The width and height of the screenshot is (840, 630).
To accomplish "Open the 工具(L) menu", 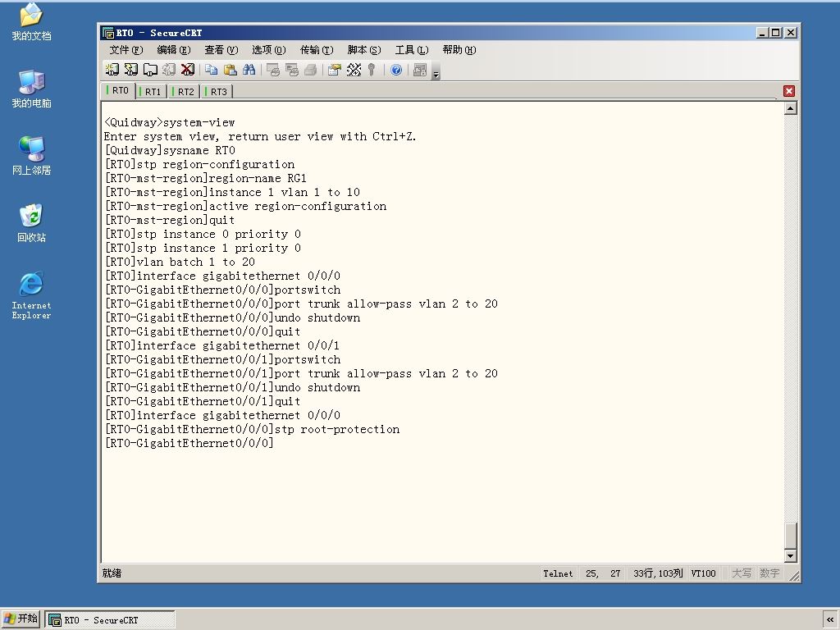I will 412,50.
